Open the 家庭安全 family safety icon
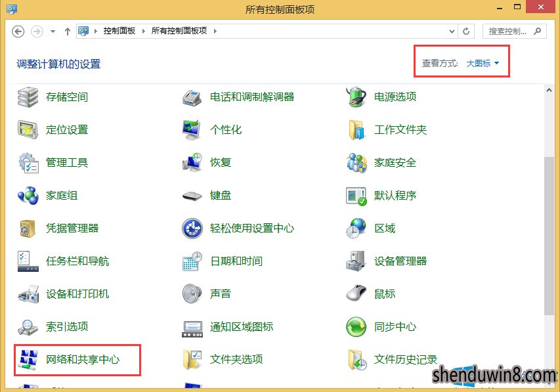560x392 pixels. [356, 163]
